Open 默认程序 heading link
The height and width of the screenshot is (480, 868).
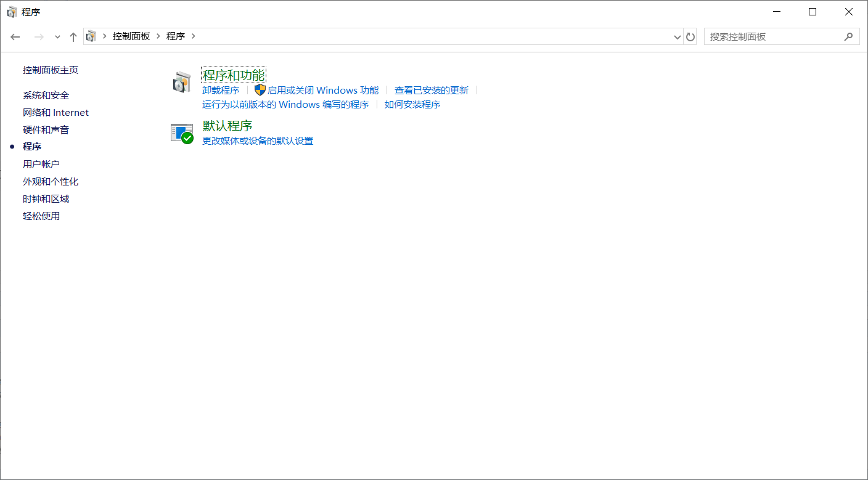pos(227,126)
